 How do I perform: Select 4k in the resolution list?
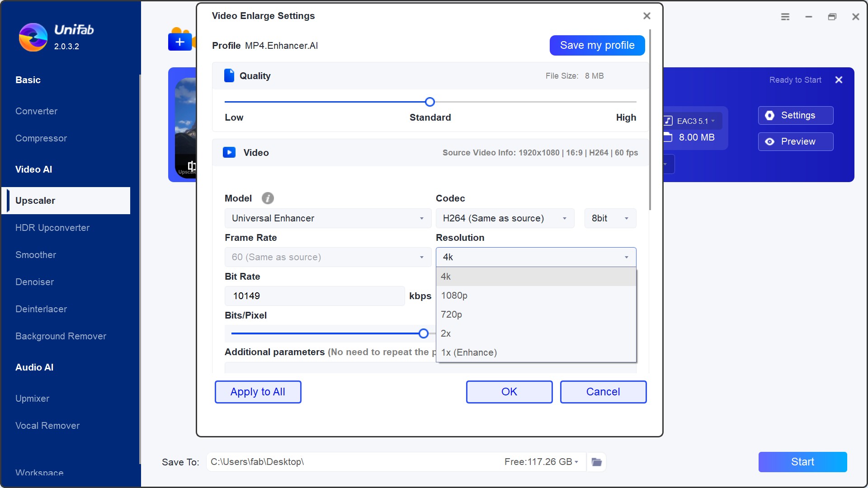tap(536, 277)
